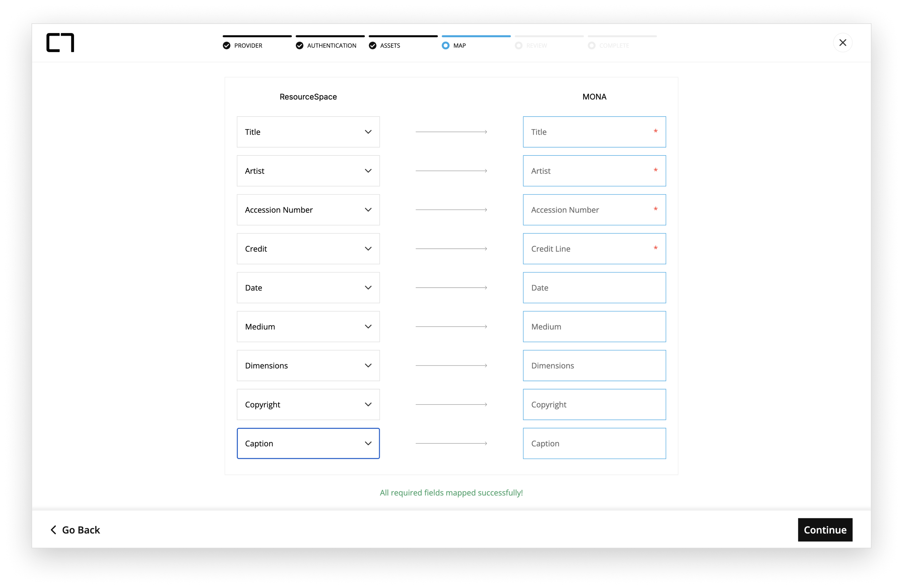The height and width of the screenshot is (588, 903).
Task: Click the MONA column heading
Action: coord(594,97)
